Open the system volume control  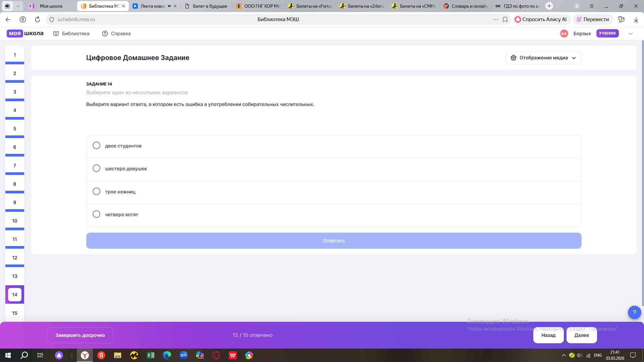580,355
